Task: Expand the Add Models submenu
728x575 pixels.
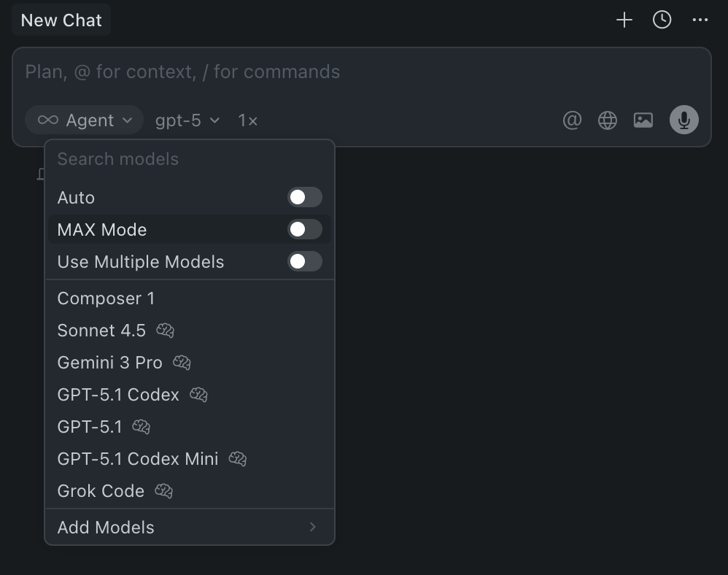Action: click(x=189, y=528)
